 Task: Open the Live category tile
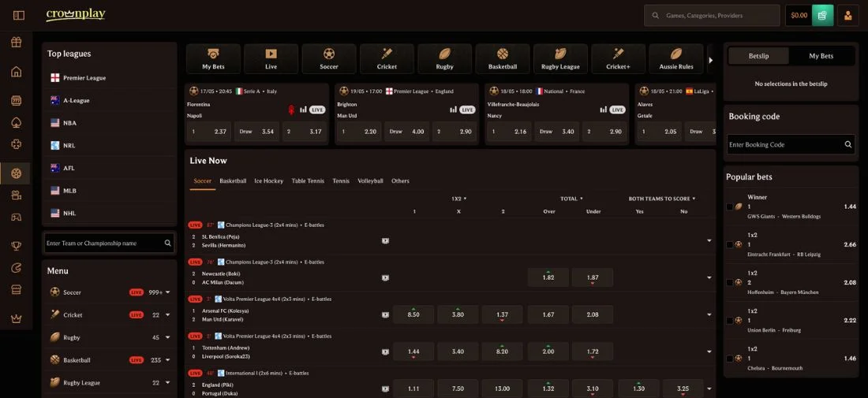pyautogui.click(x=271, y=58)
